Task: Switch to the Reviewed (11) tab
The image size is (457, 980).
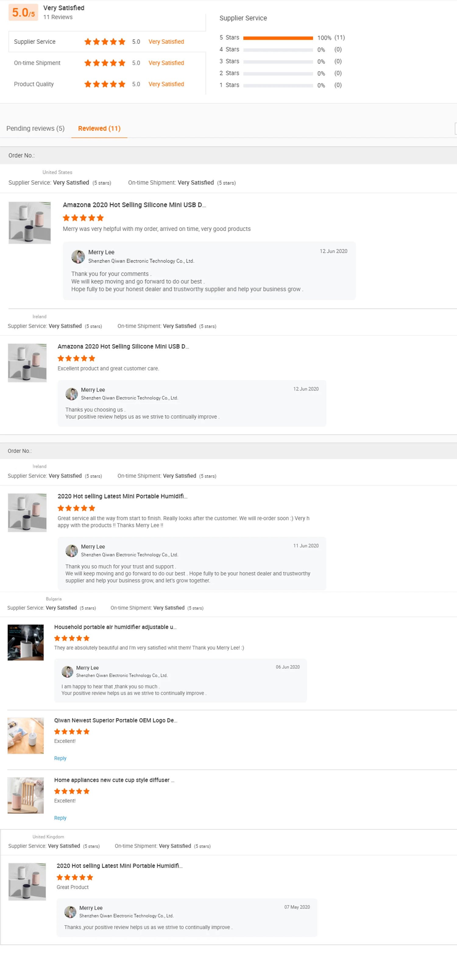Action: [x=99, y=128]
